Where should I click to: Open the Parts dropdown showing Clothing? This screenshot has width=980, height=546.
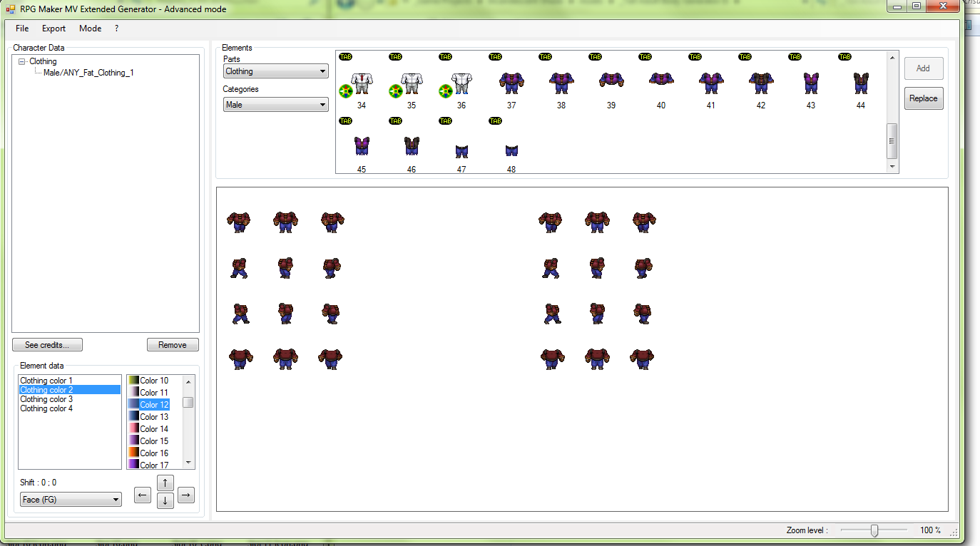click(x=276, y=71)
